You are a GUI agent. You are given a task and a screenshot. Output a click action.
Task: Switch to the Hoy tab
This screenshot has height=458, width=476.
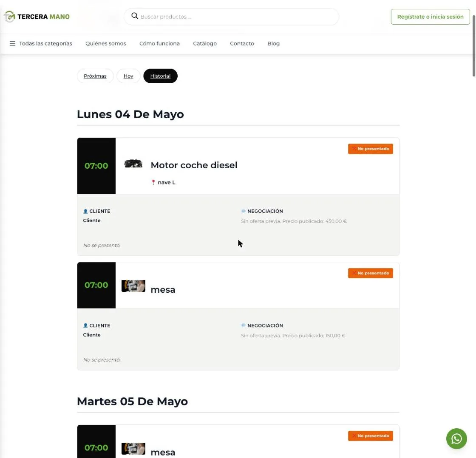[128, 76]
